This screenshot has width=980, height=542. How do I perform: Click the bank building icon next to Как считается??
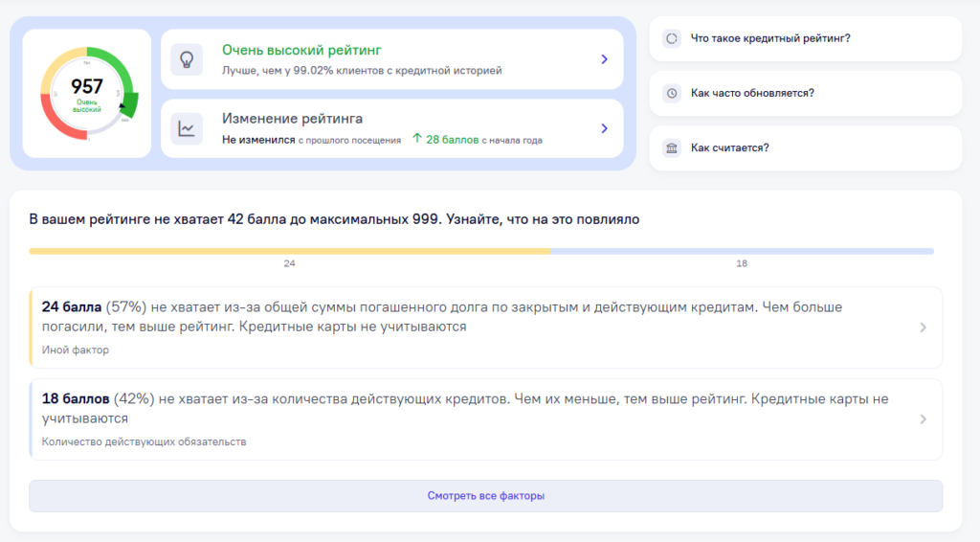[672, 148]
